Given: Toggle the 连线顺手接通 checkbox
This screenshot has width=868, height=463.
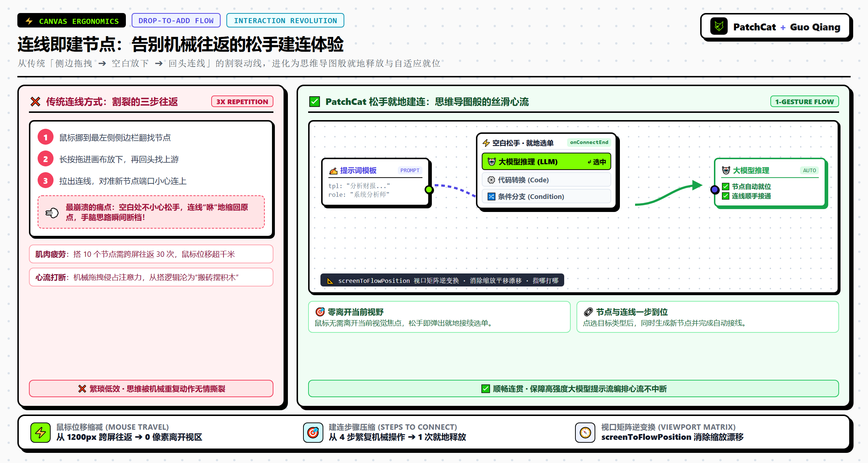Looking at the screenshot, I should 726,196.
